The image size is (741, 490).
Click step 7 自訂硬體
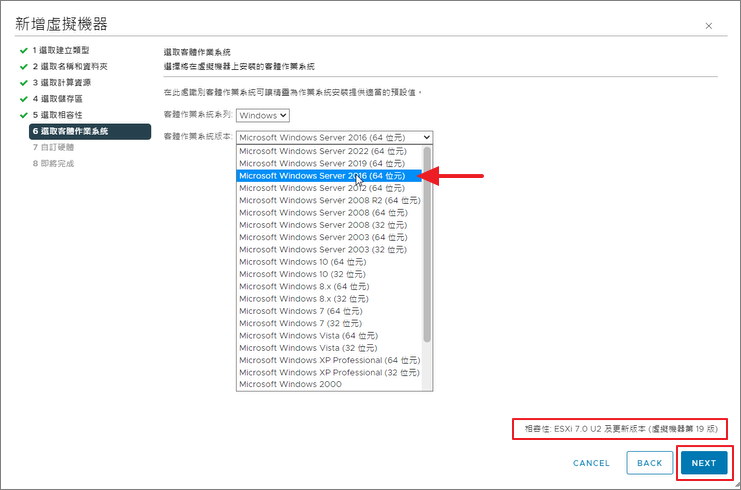[53, 147]
